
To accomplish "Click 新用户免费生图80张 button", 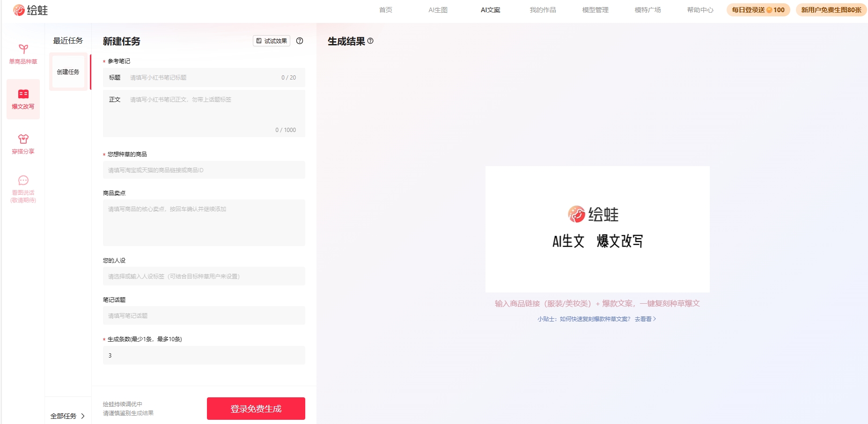I will tap(831, 10).
